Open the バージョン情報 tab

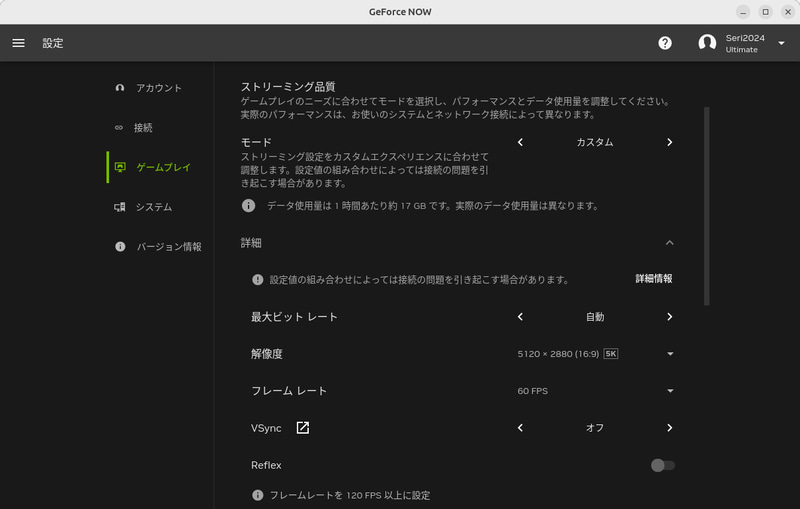tap(158, 246)
